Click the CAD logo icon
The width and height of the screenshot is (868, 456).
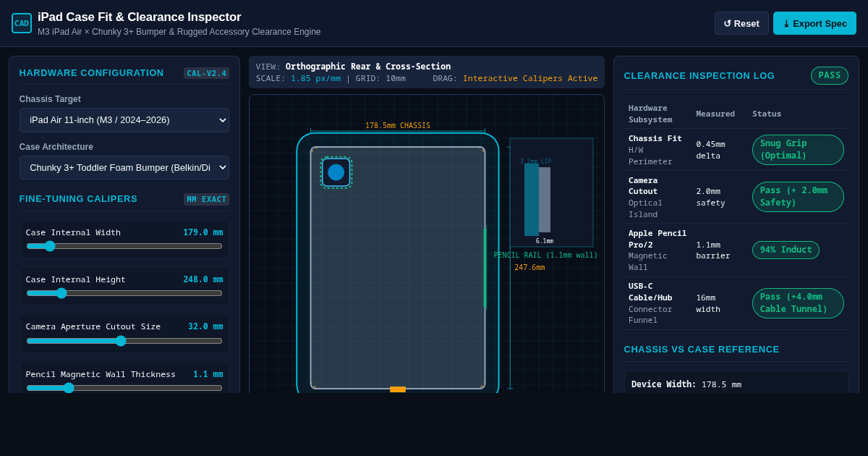pyautogui.click(x=22, y=23)
